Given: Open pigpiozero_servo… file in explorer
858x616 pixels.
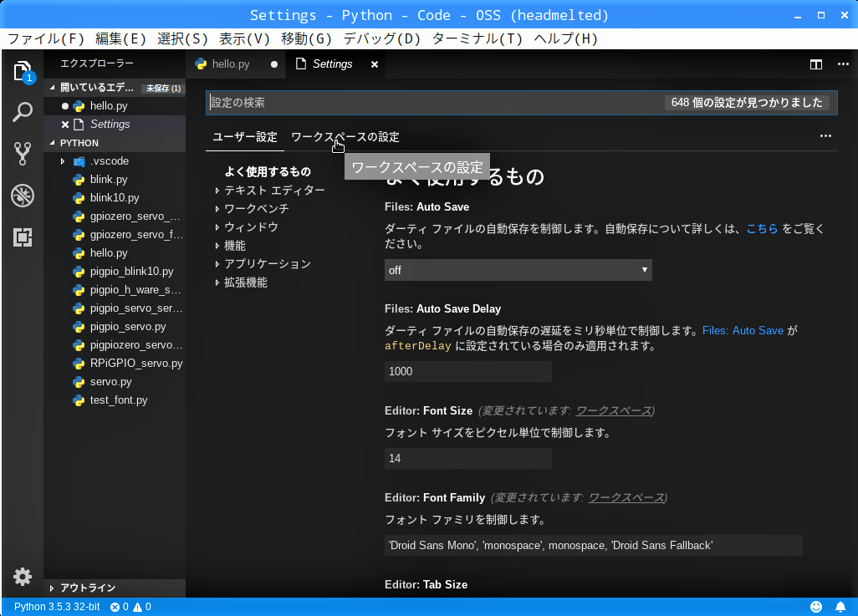Looking at the screenshot, I should point(136,345).
